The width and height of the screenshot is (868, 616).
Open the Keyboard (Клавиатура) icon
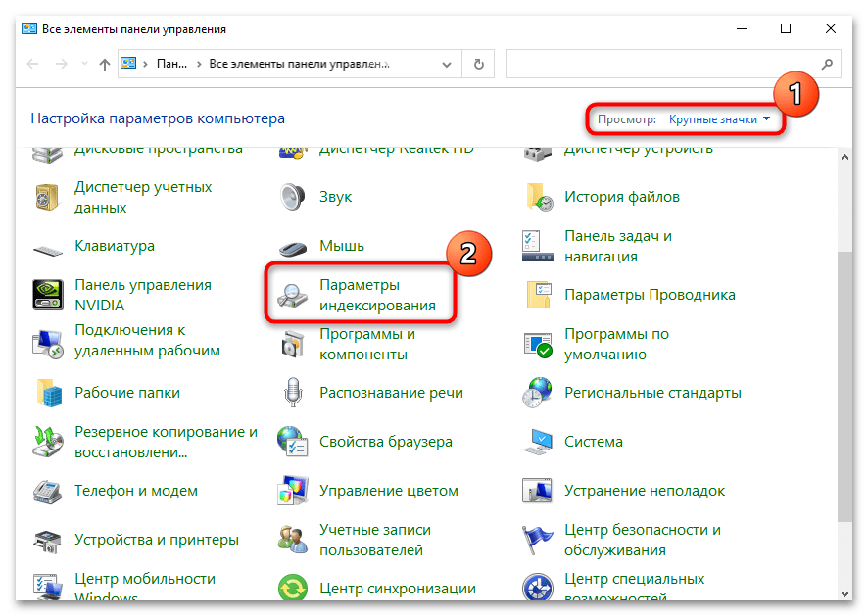point(49,246)
